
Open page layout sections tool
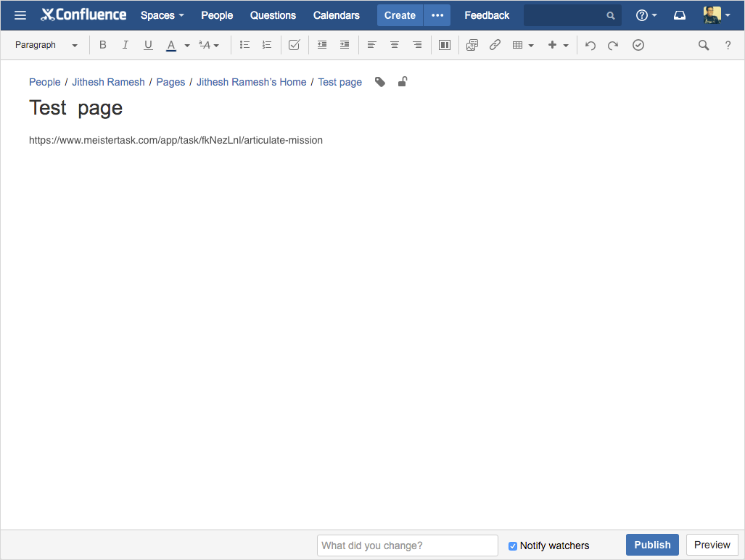[445, 45]
